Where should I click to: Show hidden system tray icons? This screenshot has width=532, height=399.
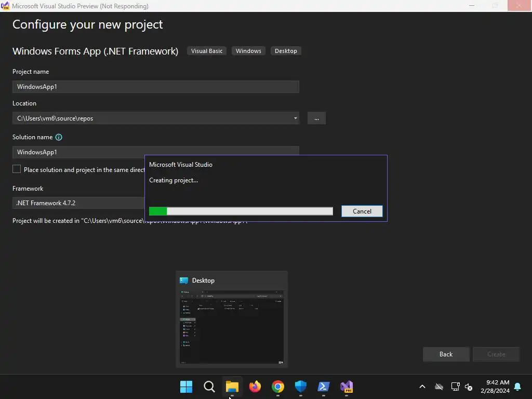pos(422,387)
